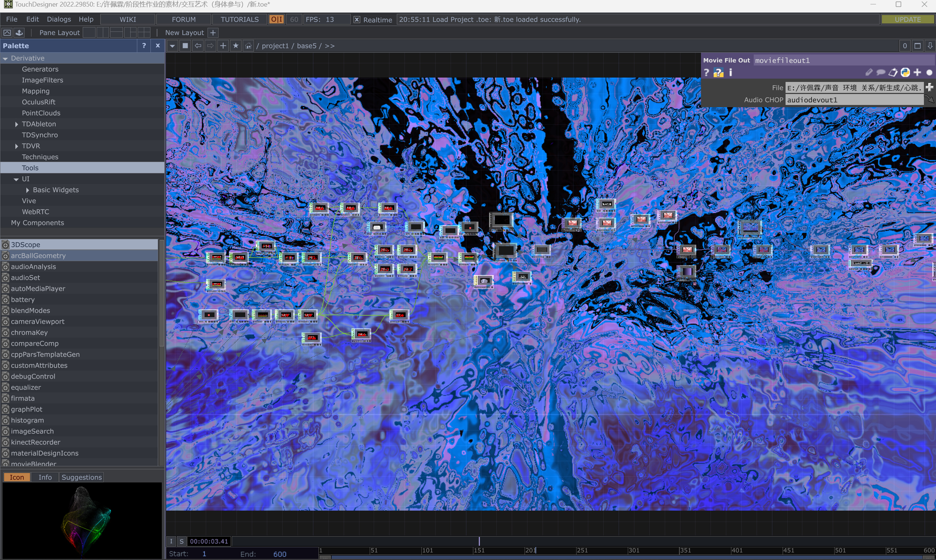Expand the TDAbleton folder in Palette

click(x=16, y=124)
